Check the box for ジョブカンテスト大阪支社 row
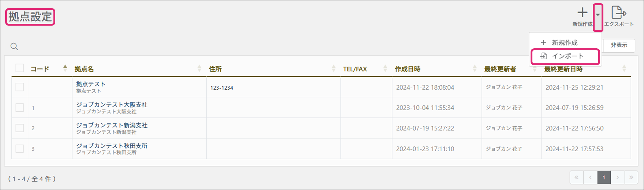Image resolution: width=644 pixels, height=190 pixels. pyautogui.click(x=20, y=108)
